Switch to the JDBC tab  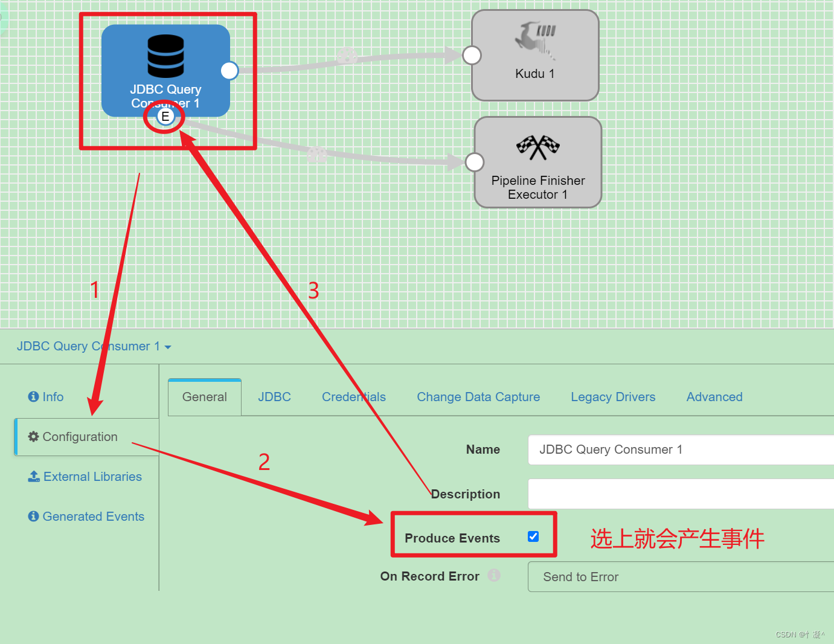pos(275,397)
